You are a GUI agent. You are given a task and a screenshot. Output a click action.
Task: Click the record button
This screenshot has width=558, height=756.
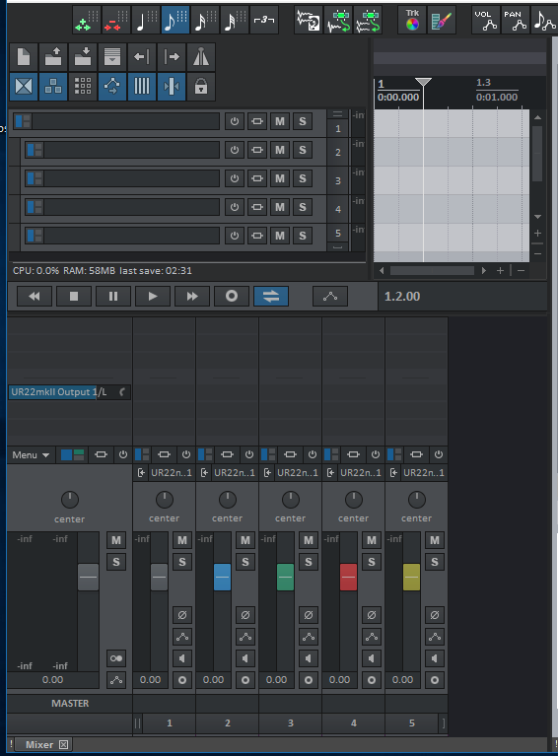pos(232,296)
